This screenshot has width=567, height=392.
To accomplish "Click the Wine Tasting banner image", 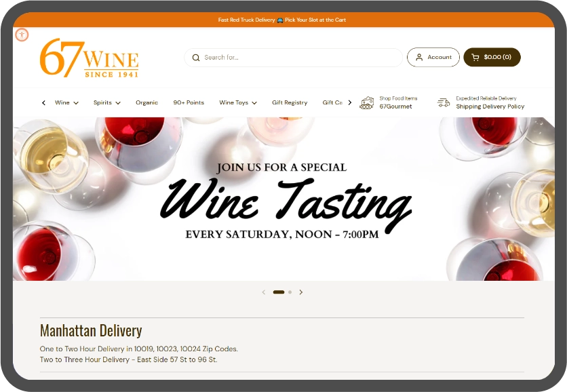I will point(283,199).
